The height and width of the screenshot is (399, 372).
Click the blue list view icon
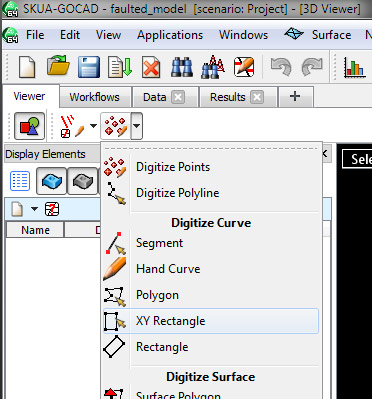click(x=20, y=181)
